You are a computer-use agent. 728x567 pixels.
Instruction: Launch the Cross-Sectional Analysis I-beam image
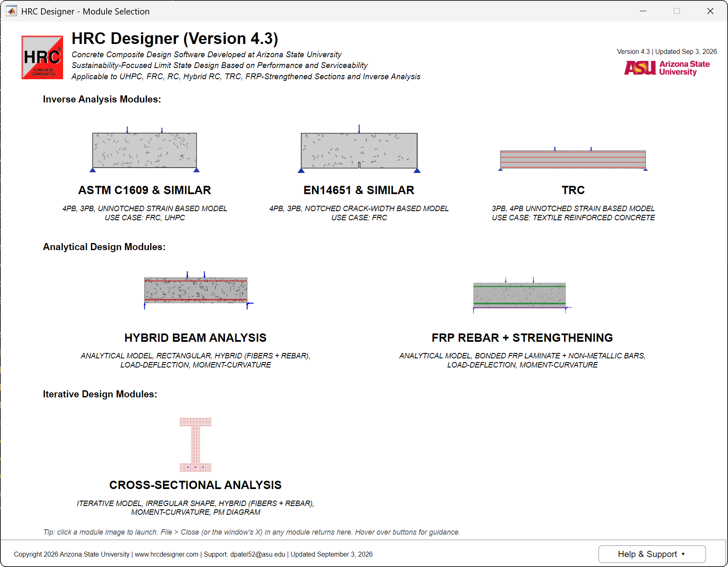pos(195,445)
